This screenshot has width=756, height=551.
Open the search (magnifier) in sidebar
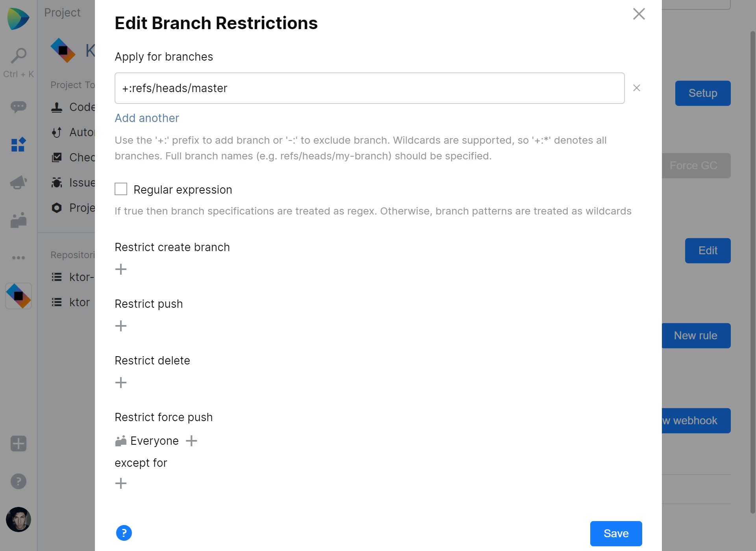point(18,55)
